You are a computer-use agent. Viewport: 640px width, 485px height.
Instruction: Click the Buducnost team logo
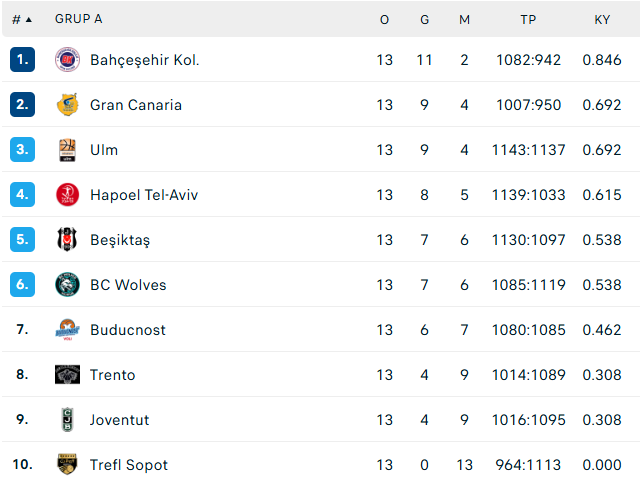[x=67, y=330]
